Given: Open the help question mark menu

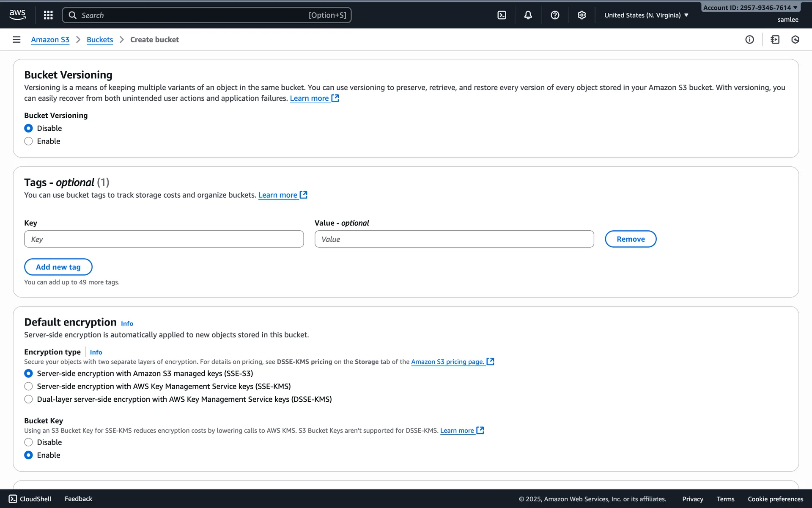Looking at the screenshot, I should click(x=555, y=15).
